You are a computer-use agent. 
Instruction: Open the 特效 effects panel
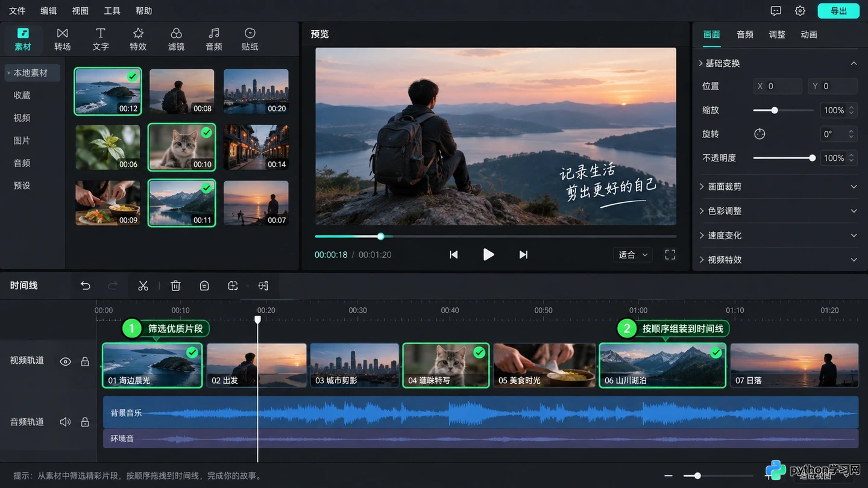(138, 39)
